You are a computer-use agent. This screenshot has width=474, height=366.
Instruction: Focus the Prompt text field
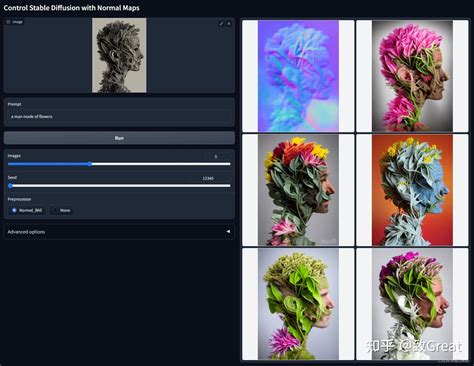[x=119, y=117]
